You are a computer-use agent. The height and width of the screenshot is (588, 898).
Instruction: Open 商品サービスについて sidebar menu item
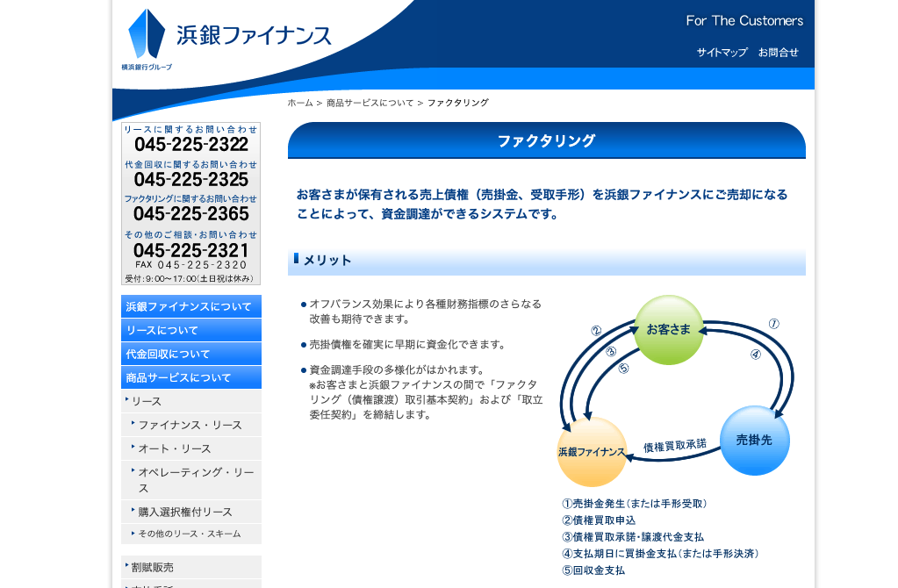190,377
